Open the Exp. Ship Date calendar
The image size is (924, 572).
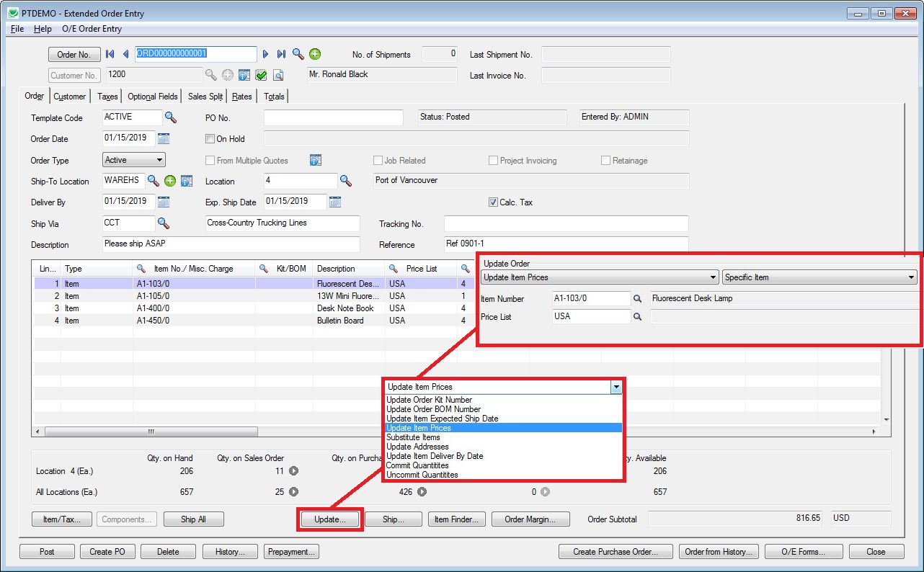click(x=334, y=202)
